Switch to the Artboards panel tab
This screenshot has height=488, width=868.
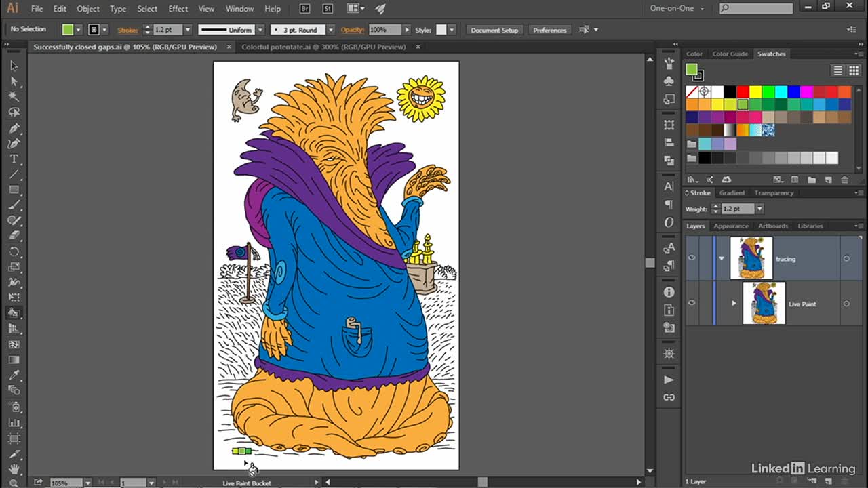coord(773,226)
